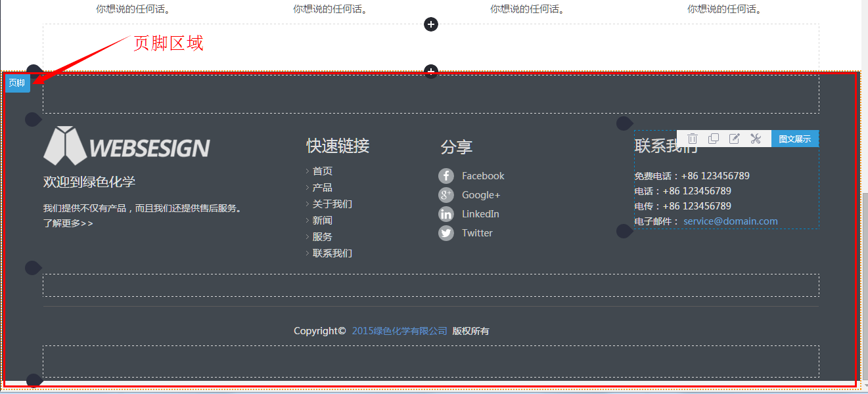Edit the module via the pencil icon
Screen dimensions: 868x394
pos(734,138)
